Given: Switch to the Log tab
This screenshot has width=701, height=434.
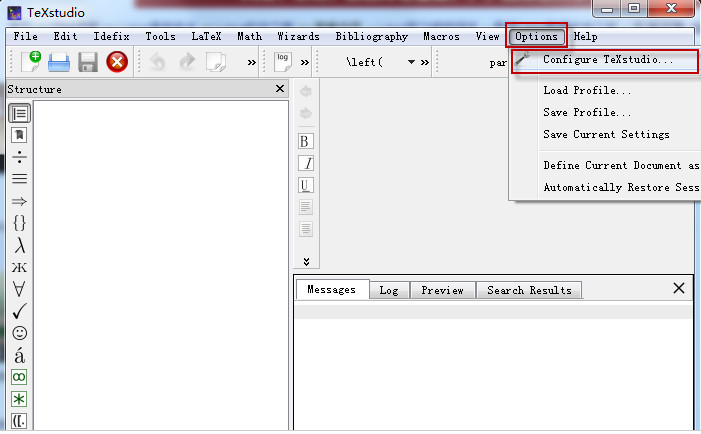Looking at the screenshot, I should [389, 290].
